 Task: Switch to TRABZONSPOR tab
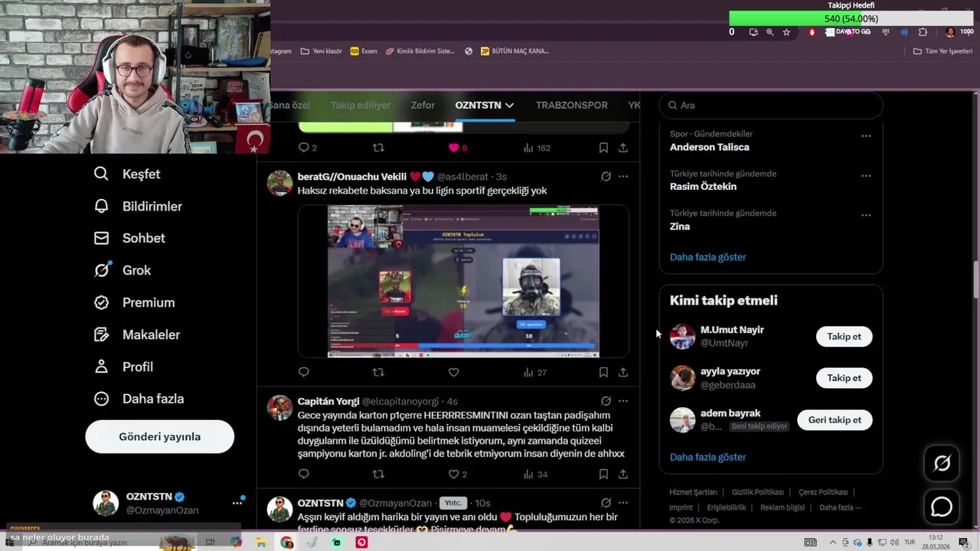572,105
